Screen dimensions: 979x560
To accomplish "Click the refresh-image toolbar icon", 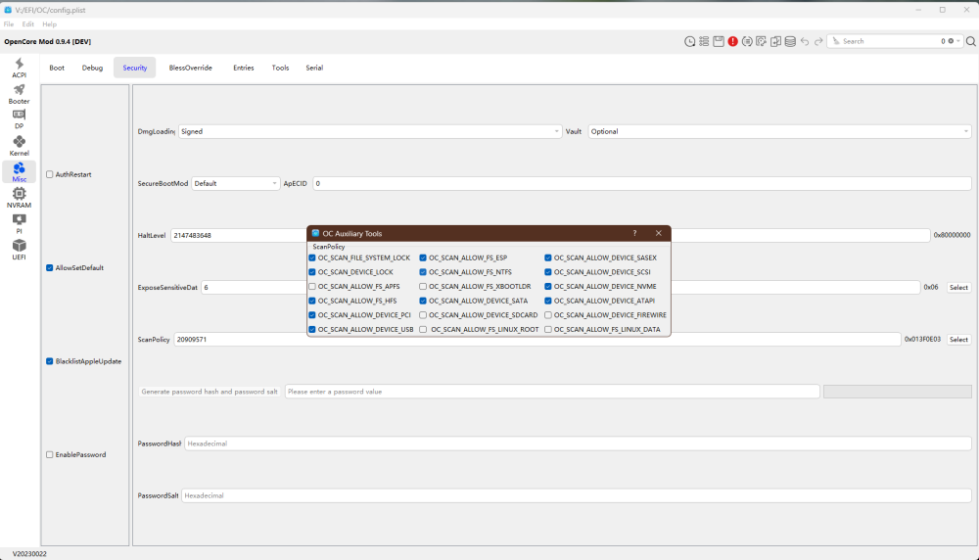I will (x=761, y=41).
